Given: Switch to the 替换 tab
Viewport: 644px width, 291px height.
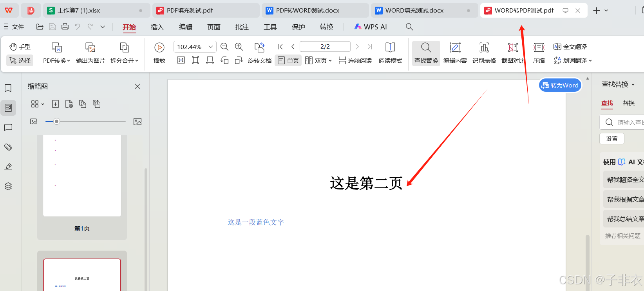Looking at the screenshot, I should click(629, 103).
